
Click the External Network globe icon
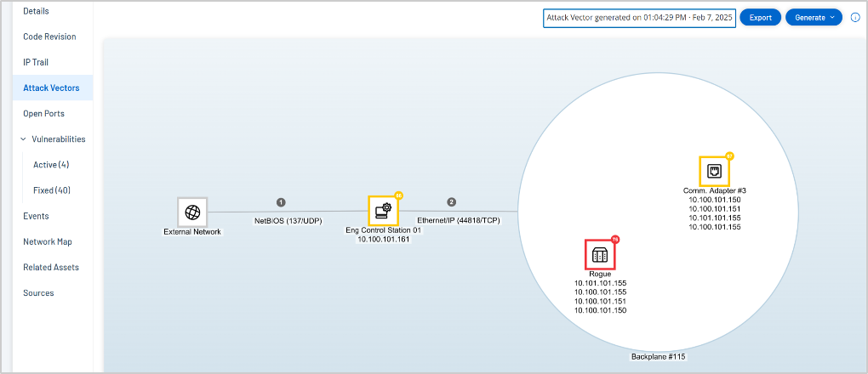(192, 212)
